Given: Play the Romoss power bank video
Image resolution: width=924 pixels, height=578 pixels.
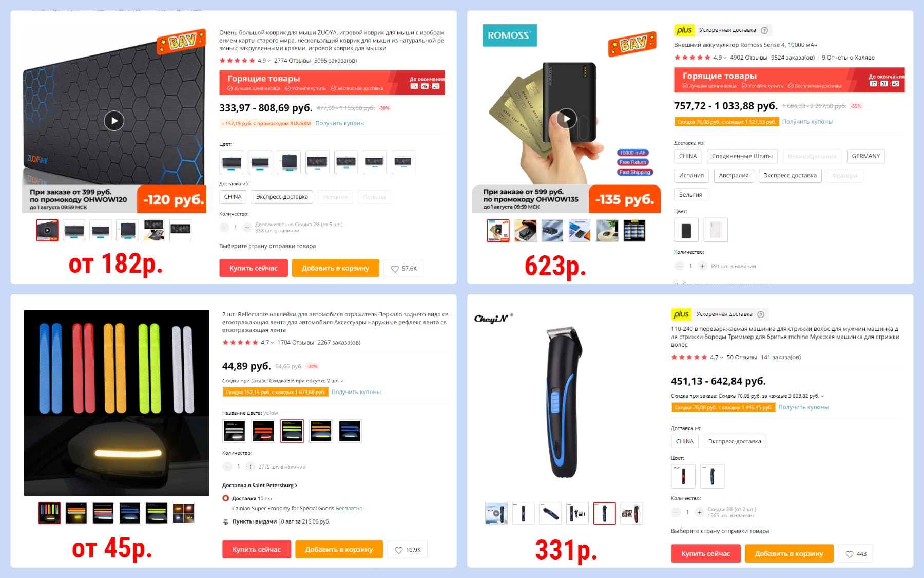Looking at the screenshot, I should tap(567, 119).
